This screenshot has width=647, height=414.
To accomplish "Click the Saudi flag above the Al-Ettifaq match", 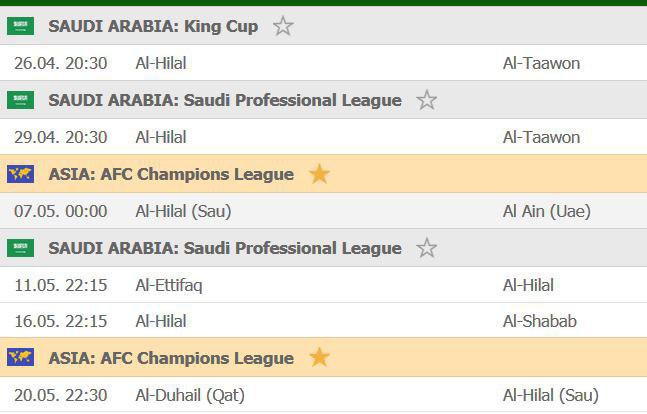I will (20, 248).
